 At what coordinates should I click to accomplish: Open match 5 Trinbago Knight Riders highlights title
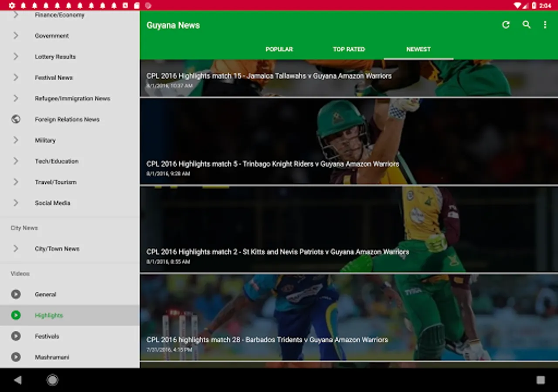273,164
